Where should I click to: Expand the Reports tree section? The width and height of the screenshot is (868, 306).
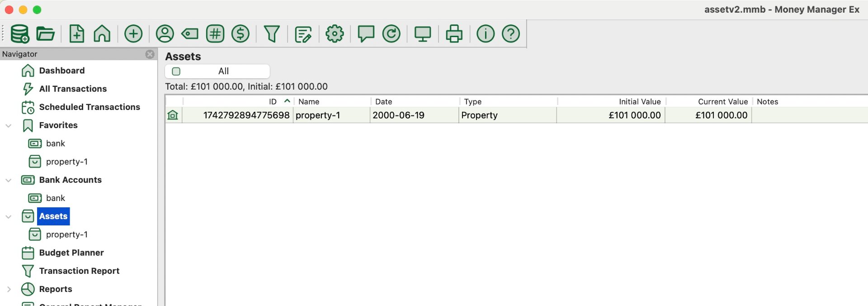coord(9,289)
